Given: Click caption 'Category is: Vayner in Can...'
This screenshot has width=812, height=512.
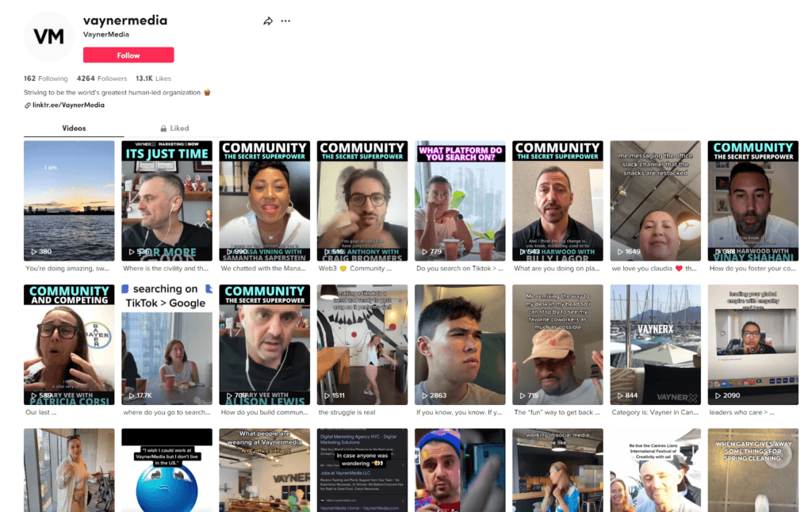Looking at the screenshot, I should 655,413.
